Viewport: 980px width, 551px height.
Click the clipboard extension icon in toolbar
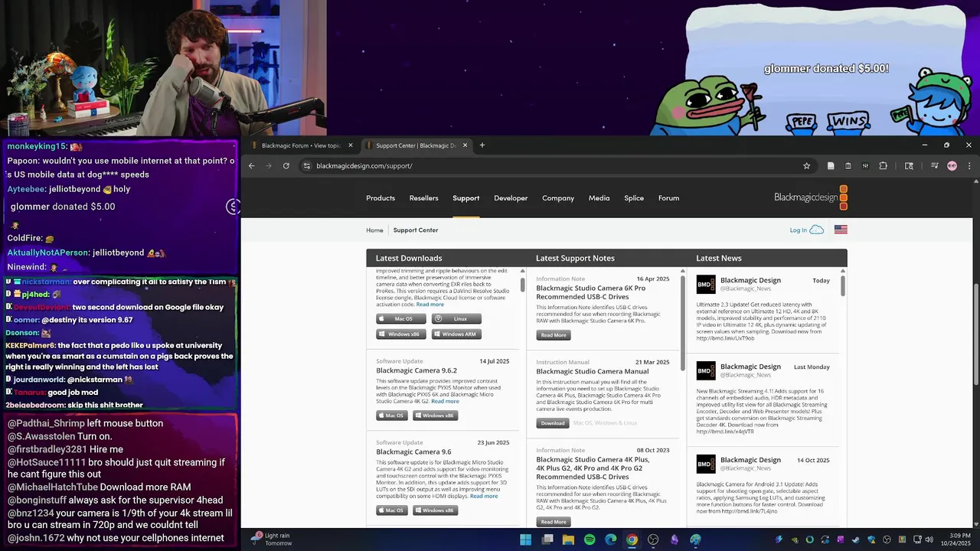tap(848, 166)
